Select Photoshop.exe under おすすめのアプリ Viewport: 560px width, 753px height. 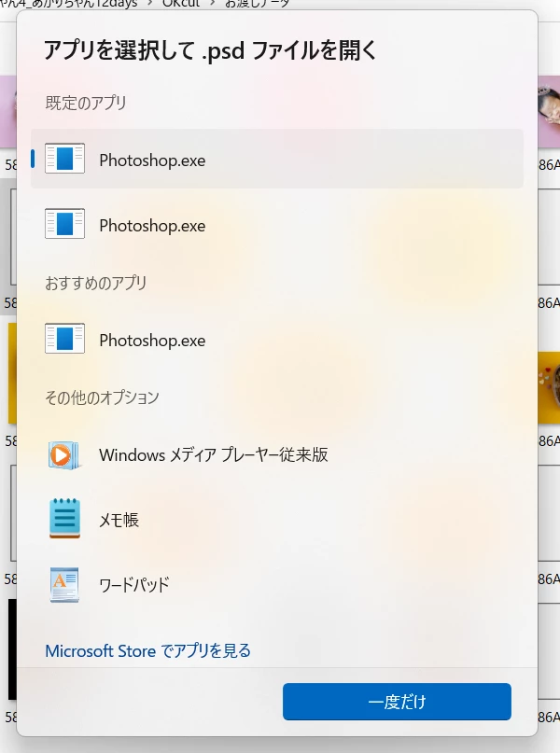277,339
